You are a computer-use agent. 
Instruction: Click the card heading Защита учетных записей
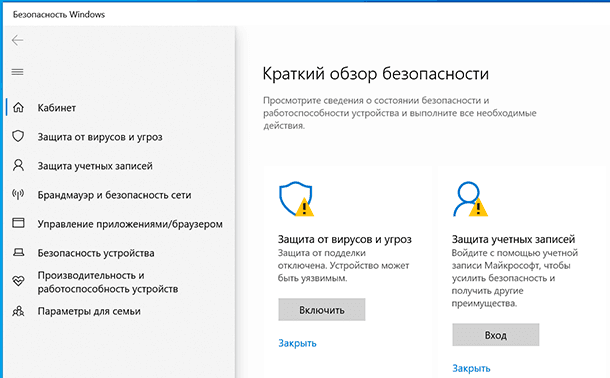(513, 239)
